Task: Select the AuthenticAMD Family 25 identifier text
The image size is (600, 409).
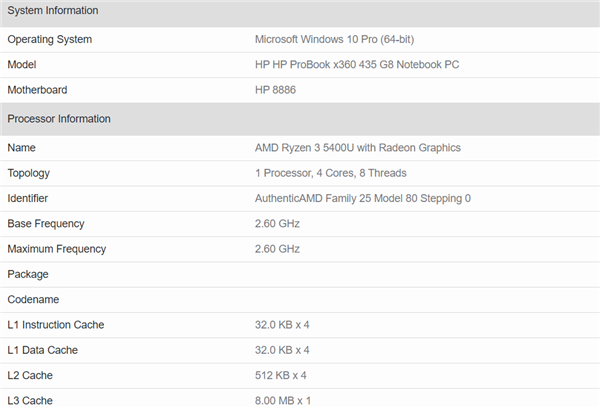Action: [363, 199]
